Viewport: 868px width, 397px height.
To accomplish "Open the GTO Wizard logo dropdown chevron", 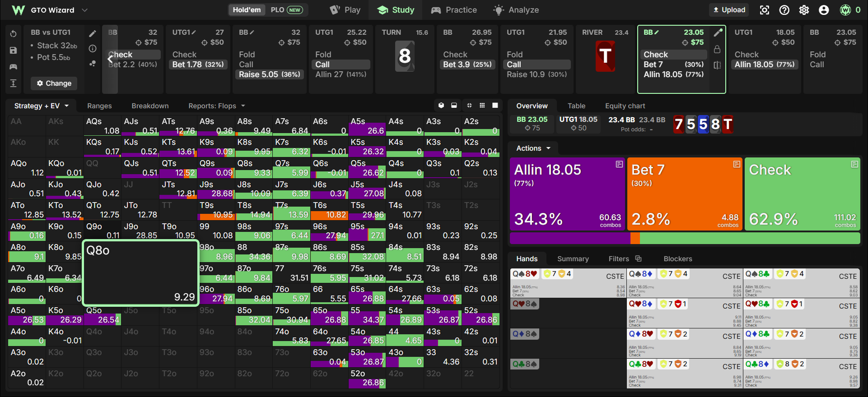I will (84, 10).
